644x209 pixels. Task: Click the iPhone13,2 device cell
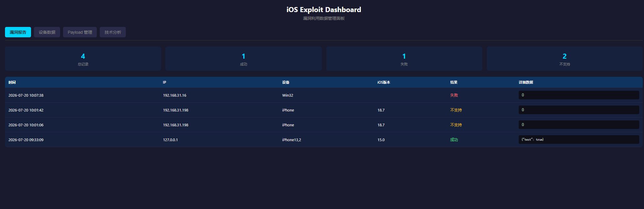292,140
